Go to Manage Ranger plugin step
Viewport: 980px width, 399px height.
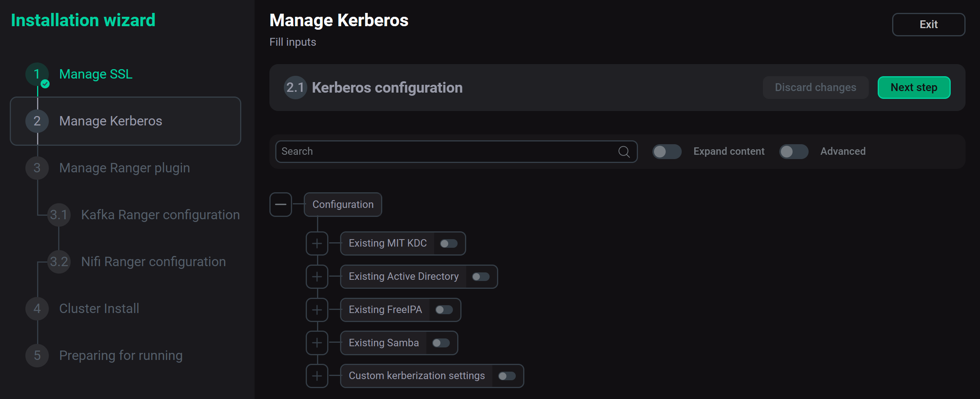click(125, 168)
